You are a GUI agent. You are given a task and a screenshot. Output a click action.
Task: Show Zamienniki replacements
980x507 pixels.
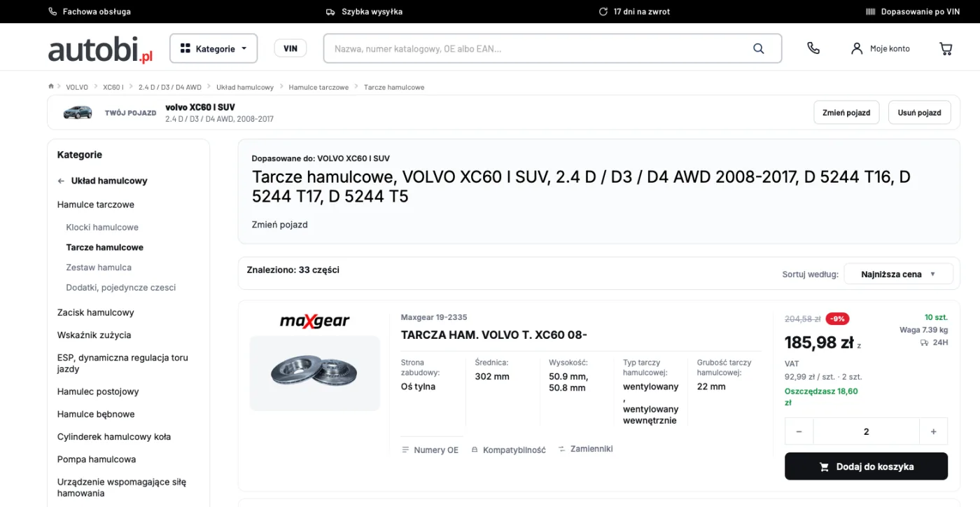pyautogui.click(x=585, y=449)
